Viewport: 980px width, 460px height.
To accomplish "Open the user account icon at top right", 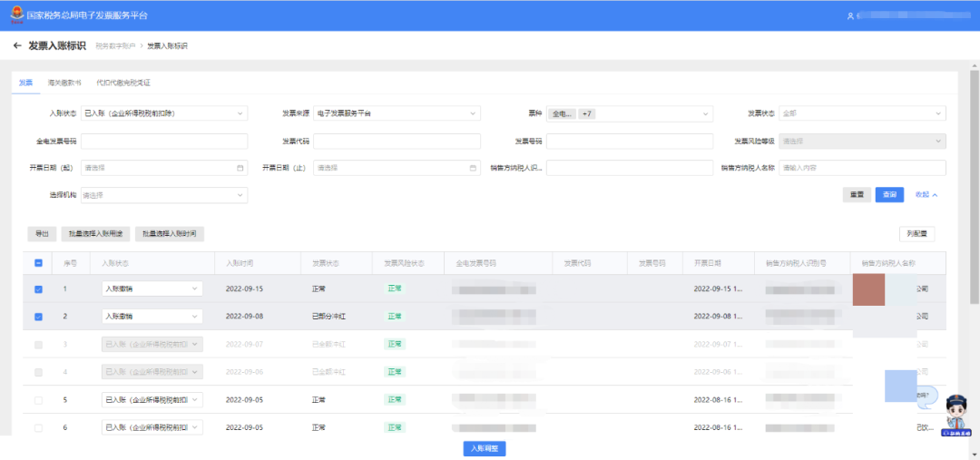I will (850, 16).
